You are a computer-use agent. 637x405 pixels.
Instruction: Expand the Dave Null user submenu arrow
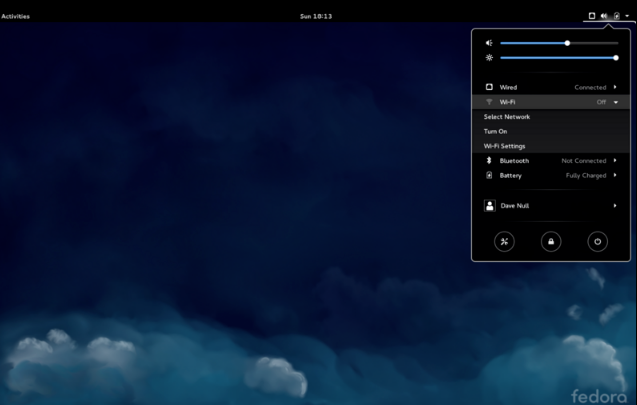pos(615,205)
